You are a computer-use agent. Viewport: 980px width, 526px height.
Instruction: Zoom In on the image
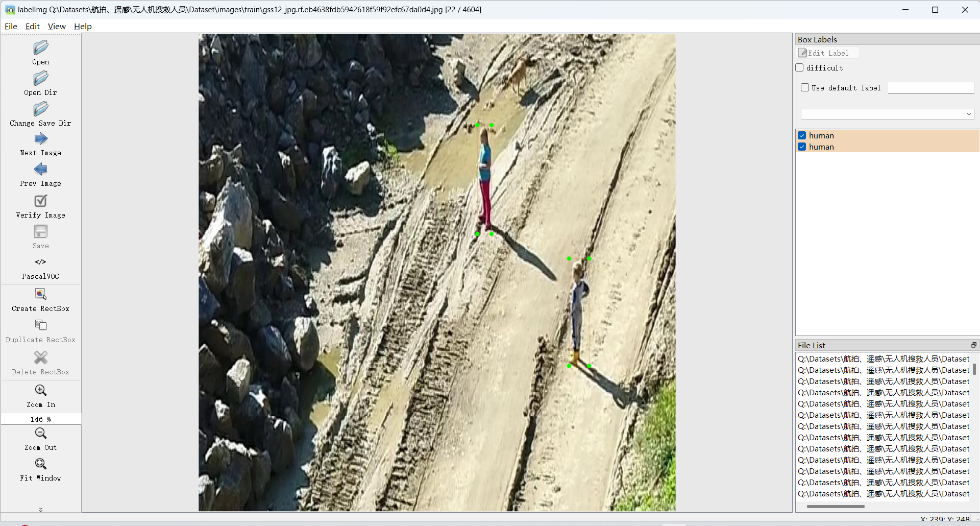pyautogui.click(x=41, y=391)
